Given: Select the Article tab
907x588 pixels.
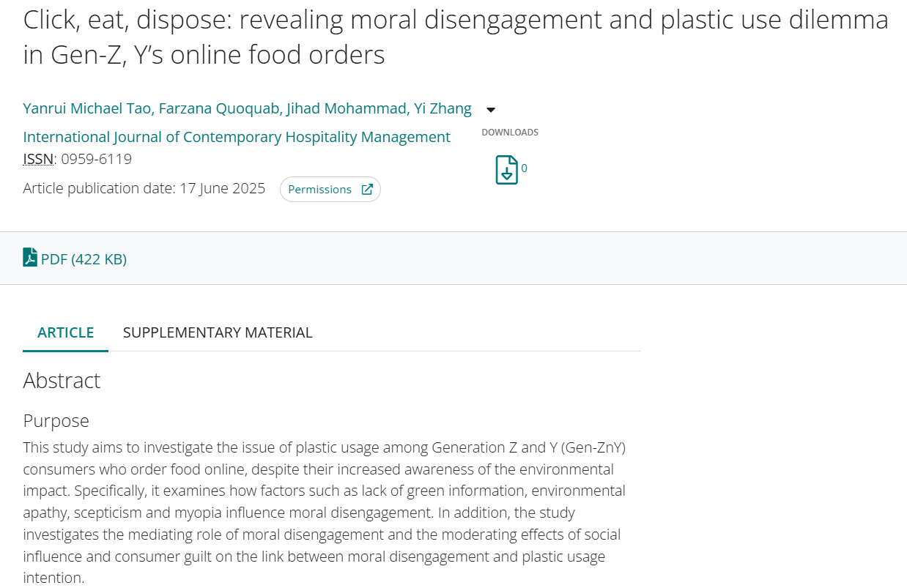Looking at the screenshot, I should [x=66, y=332].
